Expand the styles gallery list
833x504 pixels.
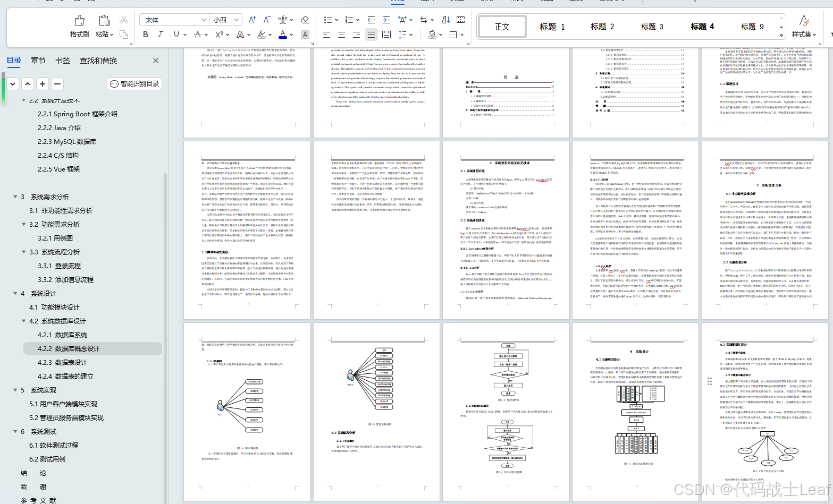click(x=781, y=35)
